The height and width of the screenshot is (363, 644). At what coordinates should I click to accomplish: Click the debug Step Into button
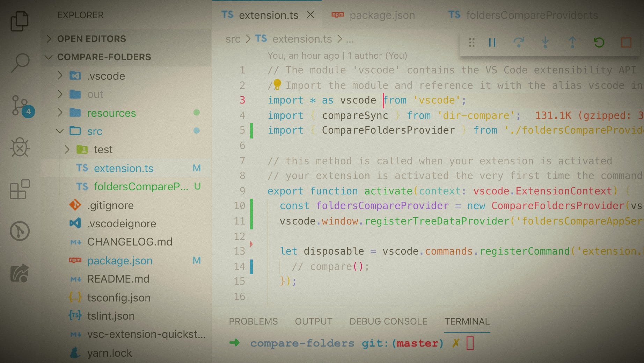[x=545, y=43]
